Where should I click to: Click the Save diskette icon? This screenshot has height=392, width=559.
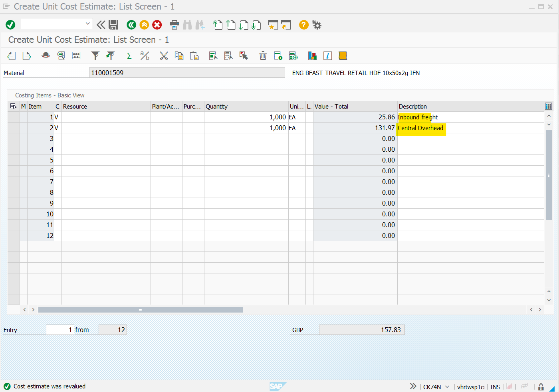pyautogui.click(x=113, y=25)
